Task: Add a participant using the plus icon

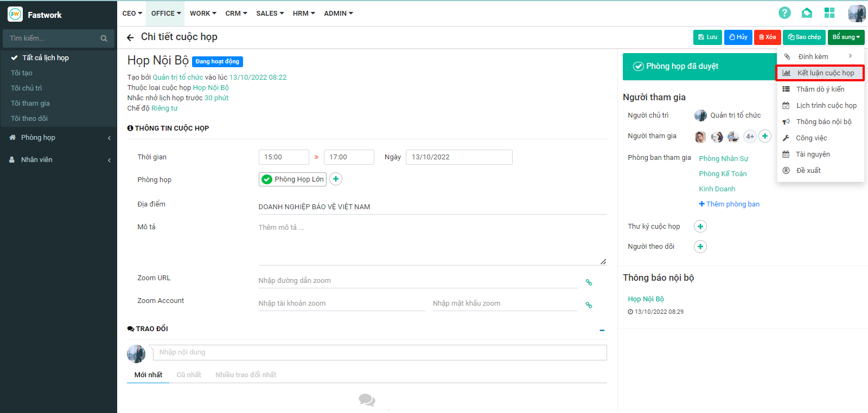Action: click(765, 136)
